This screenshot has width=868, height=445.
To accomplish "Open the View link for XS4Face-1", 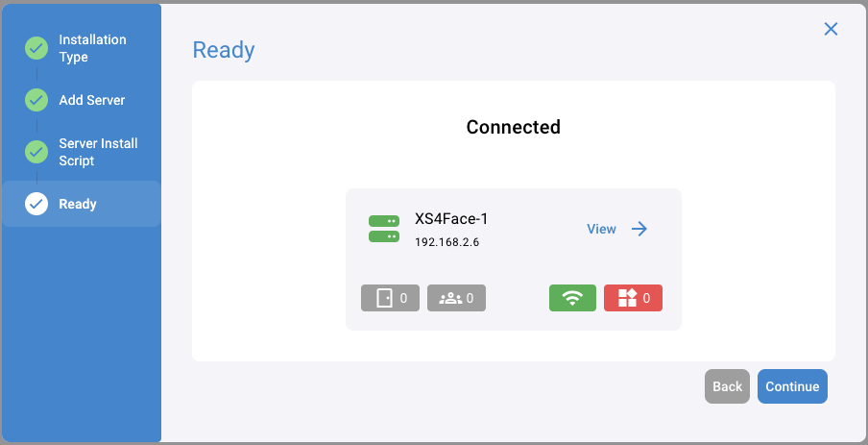I will pos(601,229).
